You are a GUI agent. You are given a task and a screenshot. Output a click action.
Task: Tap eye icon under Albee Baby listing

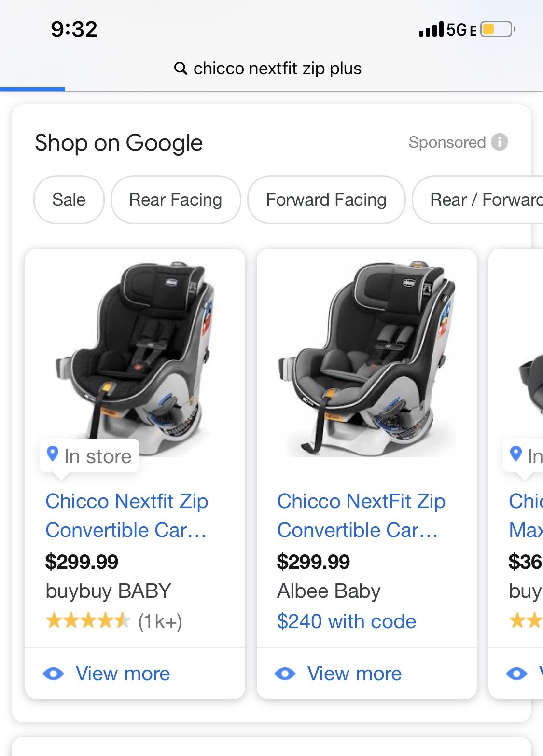click(x=285, y=674)
